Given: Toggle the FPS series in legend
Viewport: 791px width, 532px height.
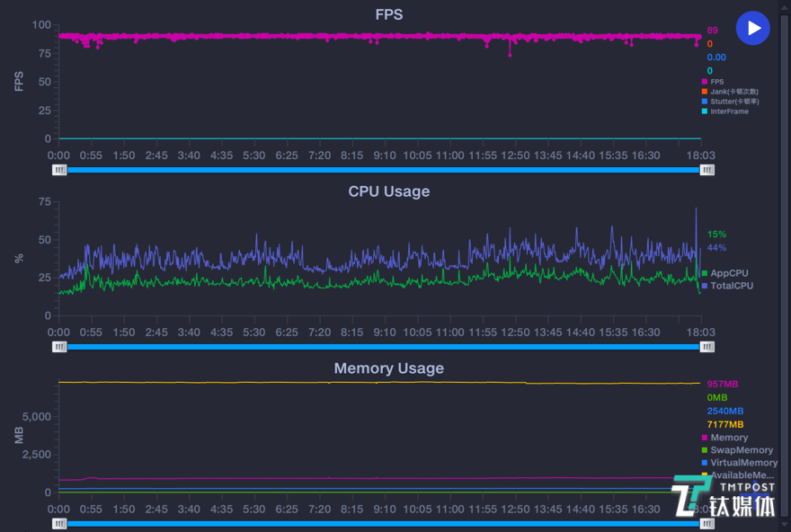Looking at the screenshot, I should click(716, 82).
